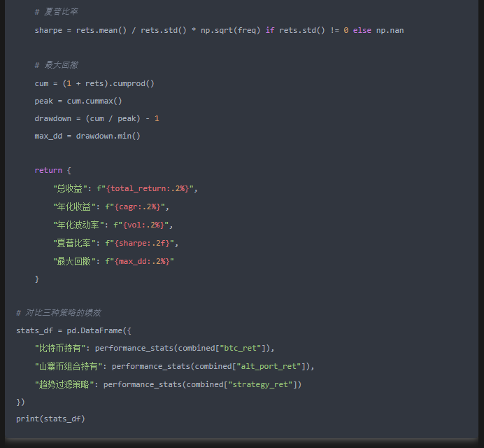Screen dimensions: 484x448
Task: Click the line 'stats_df = pd.DataFrame({'
Action: (x=73, y=330)
